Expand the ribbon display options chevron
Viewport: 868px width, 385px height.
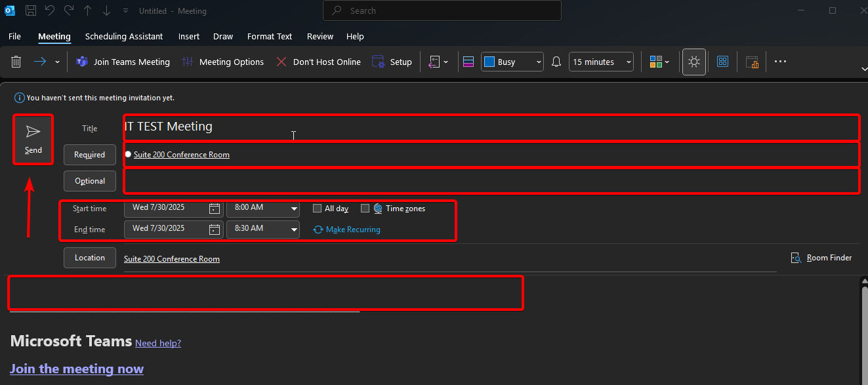pyautogui.click(x=864, y=69)
